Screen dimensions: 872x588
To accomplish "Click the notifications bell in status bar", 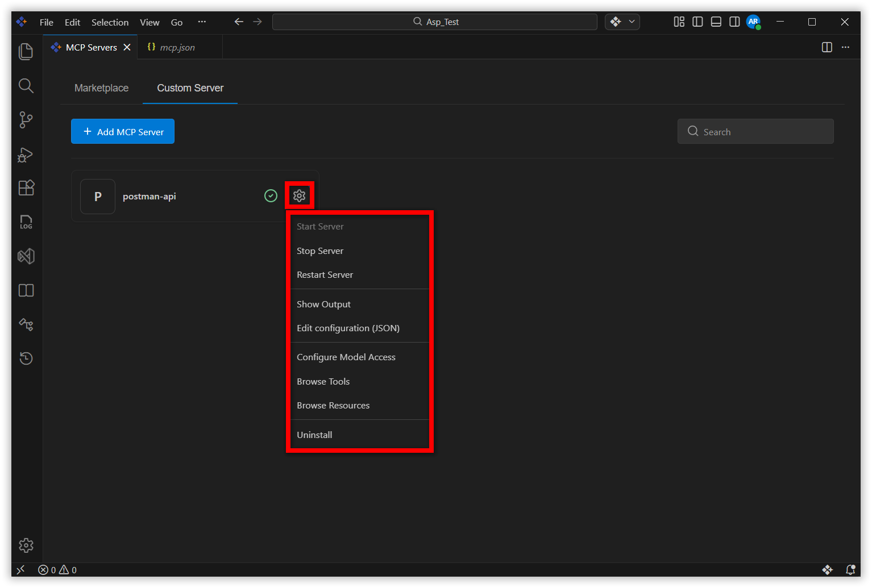I will click(850, 570).
